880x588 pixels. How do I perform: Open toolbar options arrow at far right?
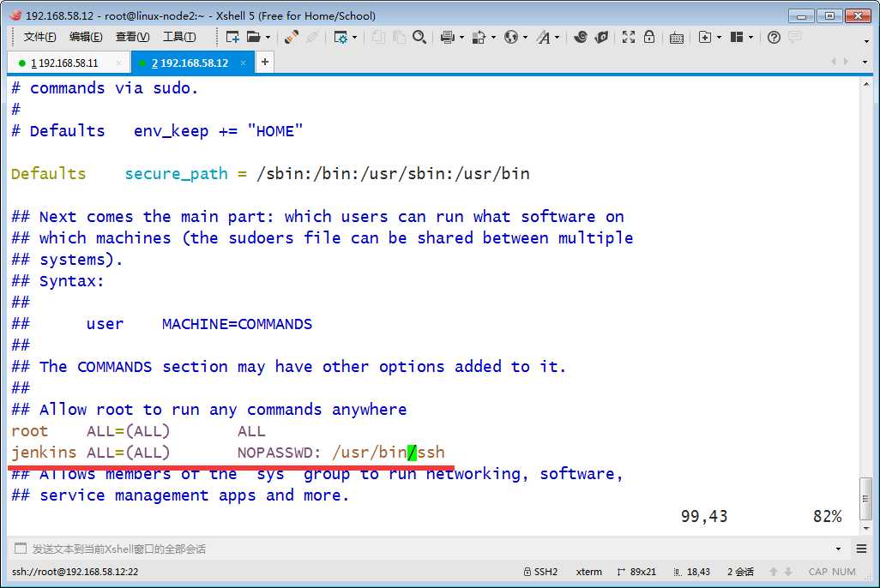pyautogui.click(x=866, y=41)
